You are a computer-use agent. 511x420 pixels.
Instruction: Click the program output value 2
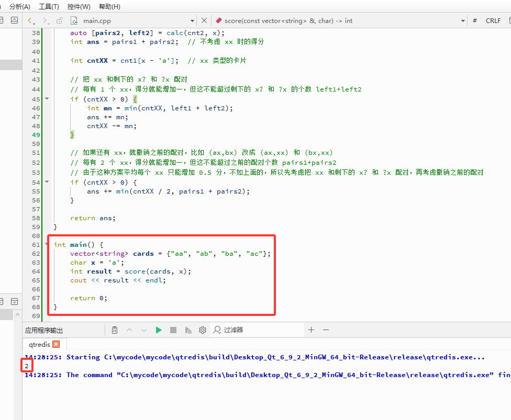click(27, 366)
